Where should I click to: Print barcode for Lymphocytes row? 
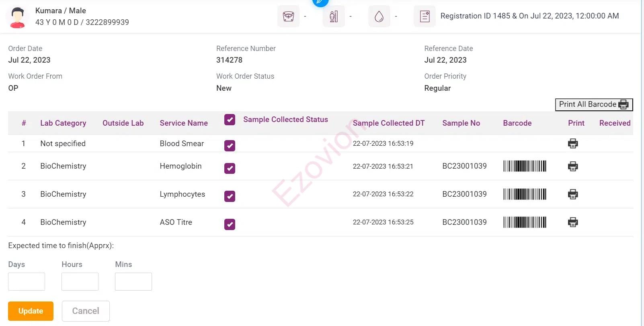pos(573,194)
